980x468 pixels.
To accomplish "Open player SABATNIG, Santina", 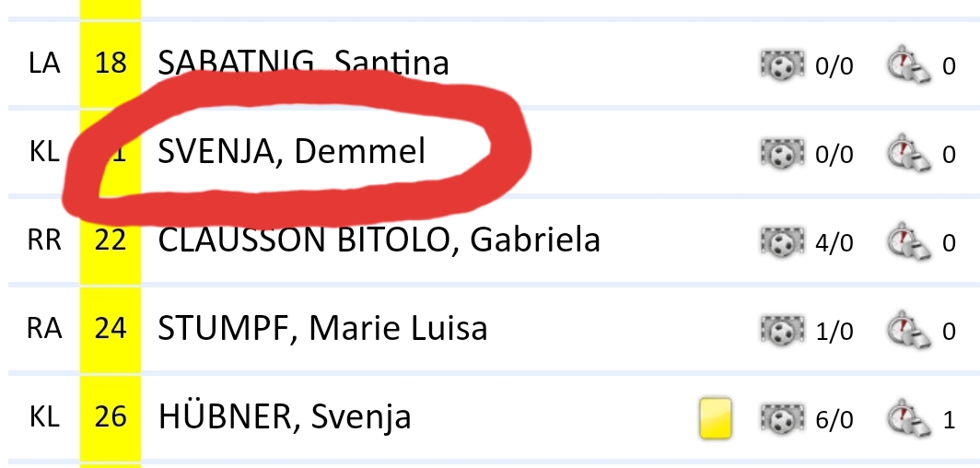I will coord(303,64).
